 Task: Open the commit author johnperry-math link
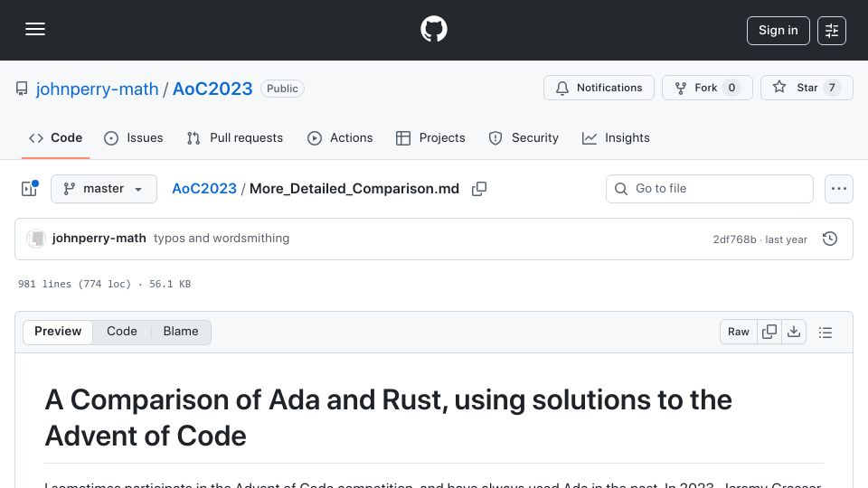99,239
